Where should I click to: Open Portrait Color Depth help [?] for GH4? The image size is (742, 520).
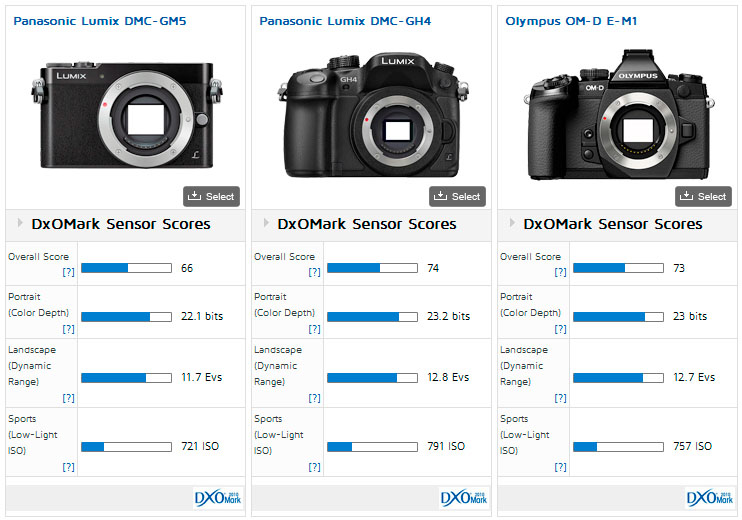[x=314, y=328]
